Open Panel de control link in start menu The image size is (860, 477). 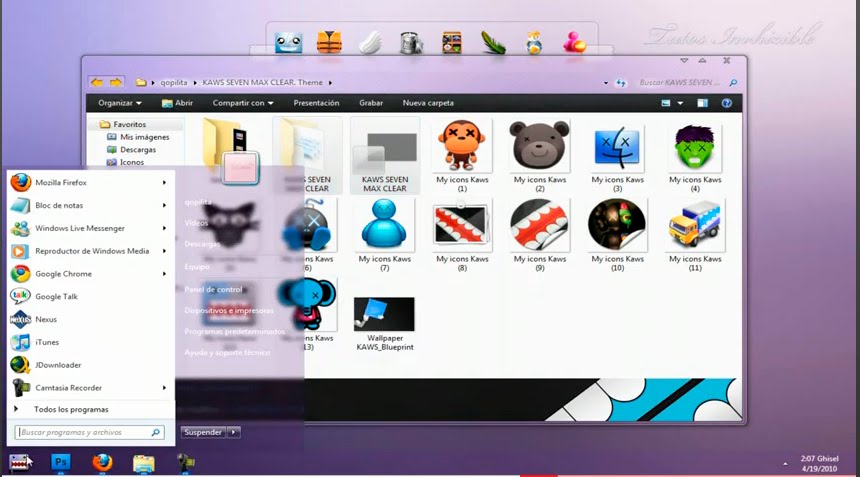(x=213, y=289)
